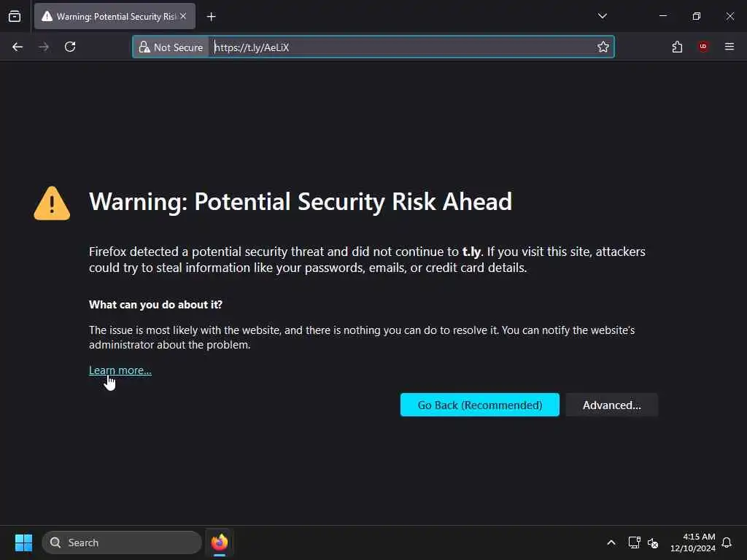Click the Warning: Potential Security Risk Ahead heading

tap(301, 201)
